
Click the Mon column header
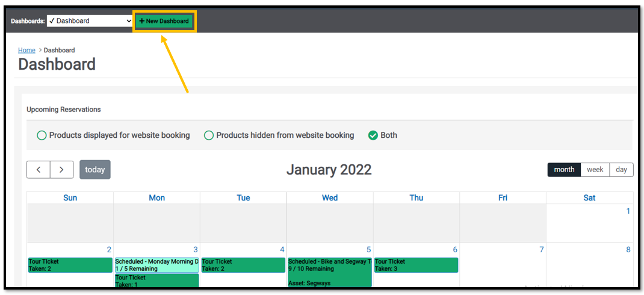click(157, 197)
